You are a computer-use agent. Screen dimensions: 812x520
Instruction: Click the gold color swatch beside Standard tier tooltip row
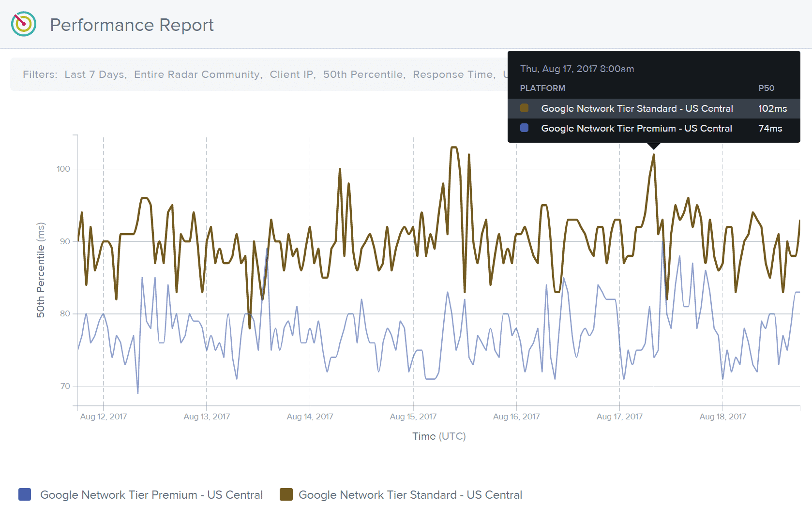(x=524, y=108)
